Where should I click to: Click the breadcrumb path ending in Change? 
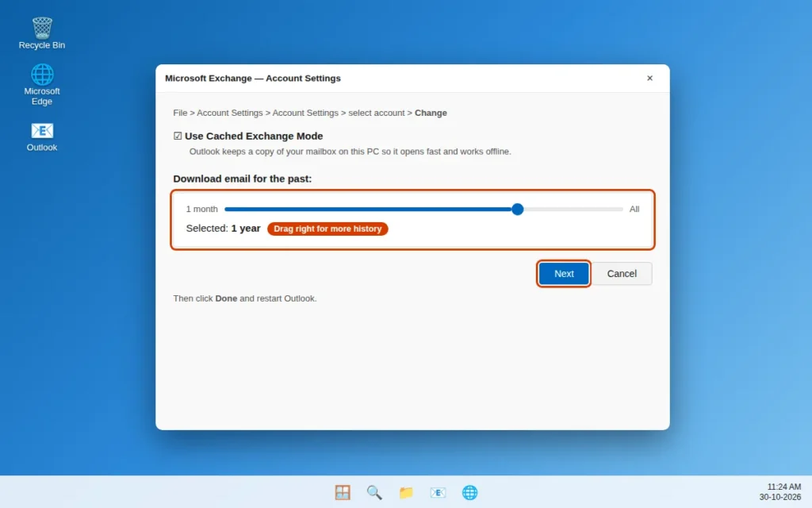pyautogui.click(x=310, y=113)
